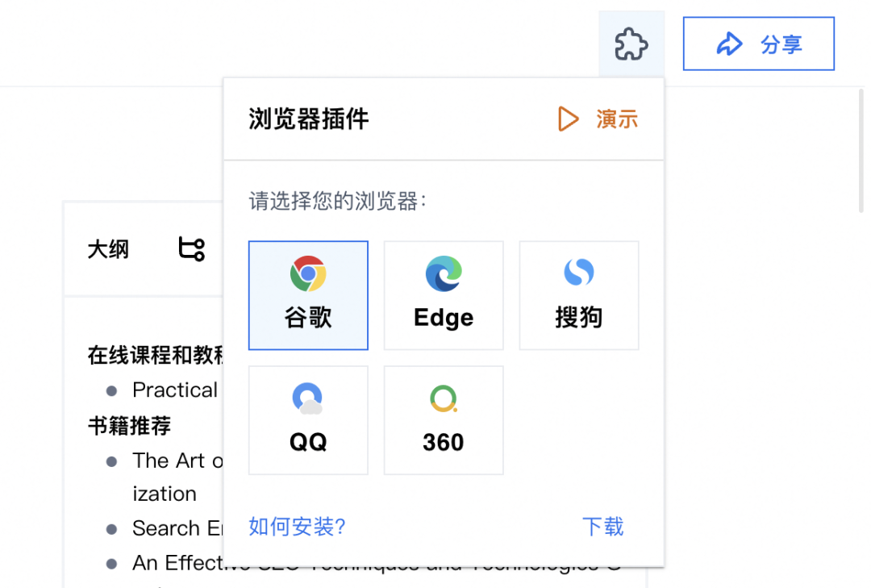
Task: Click the browser plugin puzzle icon
Action: (x=631, y=44)
